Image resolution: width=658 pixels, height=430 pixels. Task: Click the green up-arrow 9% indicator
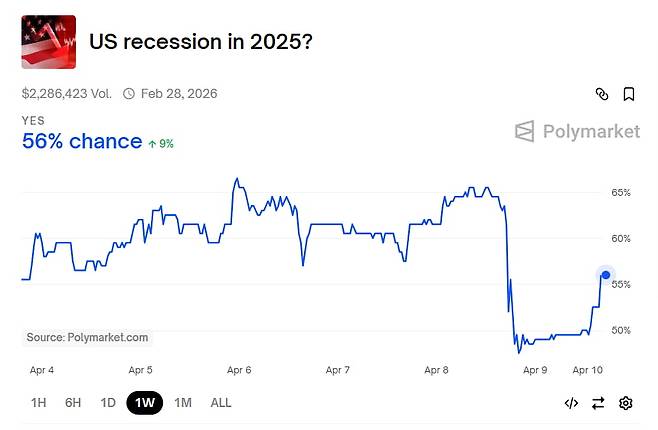(x=160, y=143)
